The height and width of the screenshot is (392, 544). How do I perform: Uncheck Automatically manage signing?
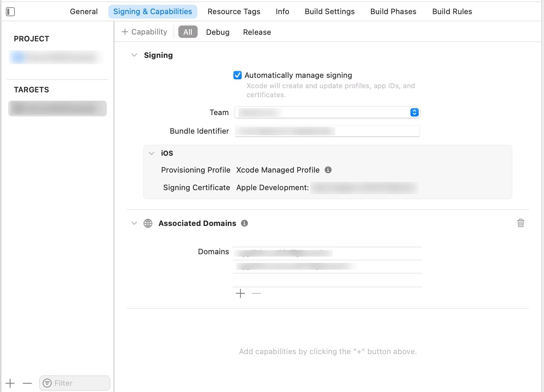point(238,75)
